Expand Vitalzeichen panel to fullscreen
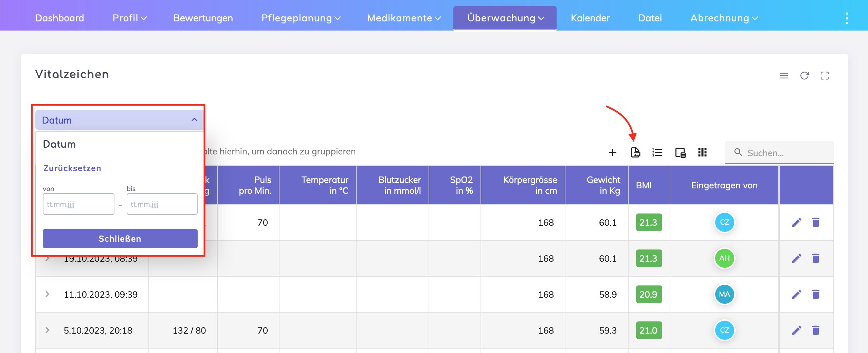The height and width of the screenshot is (353, 868). (825, 75)
